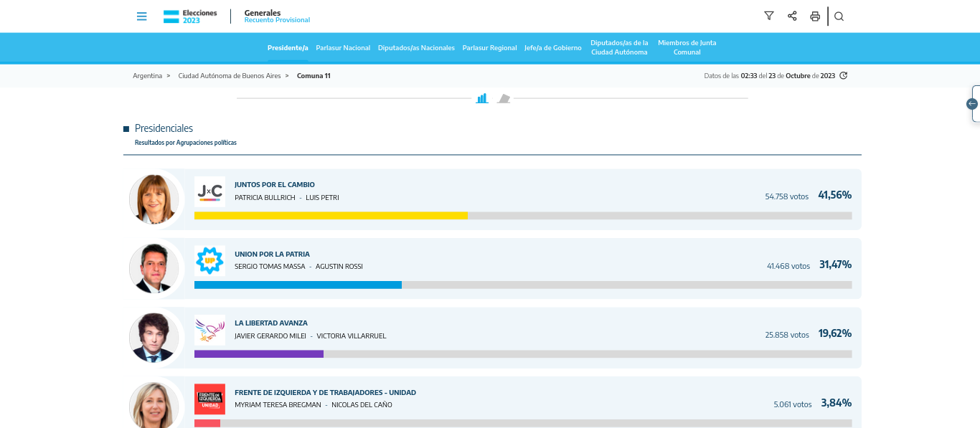Screen dimensions: 980x428
Task: Open search with magnifier icon
Action: pyautogui.click(x=839, y=16)
